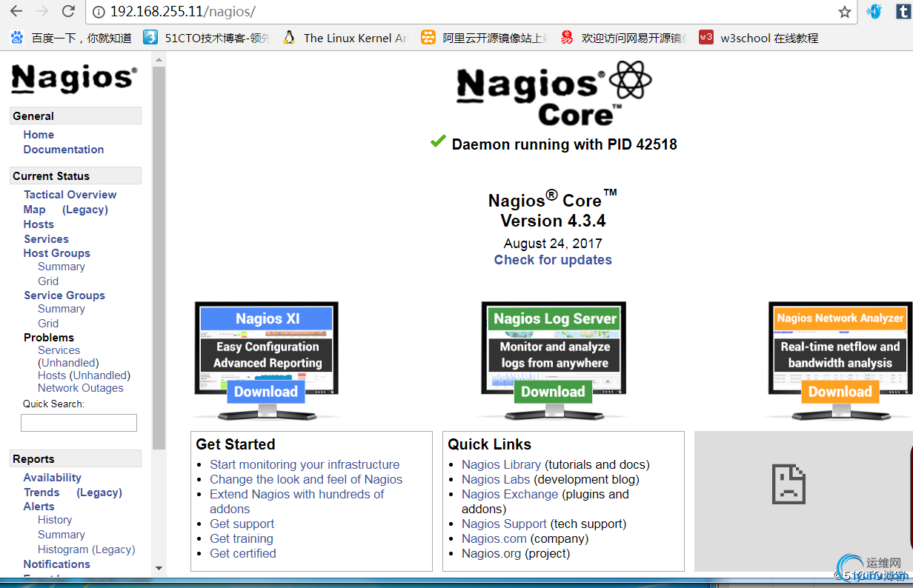
Task: Download Nagios Log Server
Action: pos(553,392)
